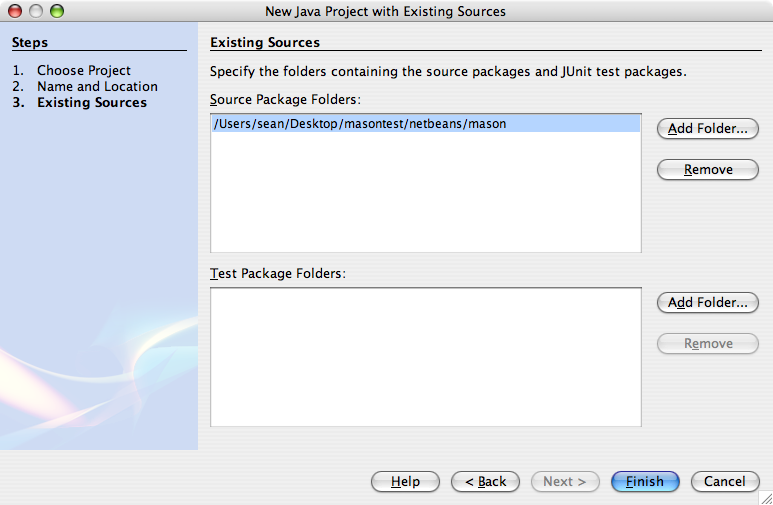Click the Name and Location step

pos(97,87)
